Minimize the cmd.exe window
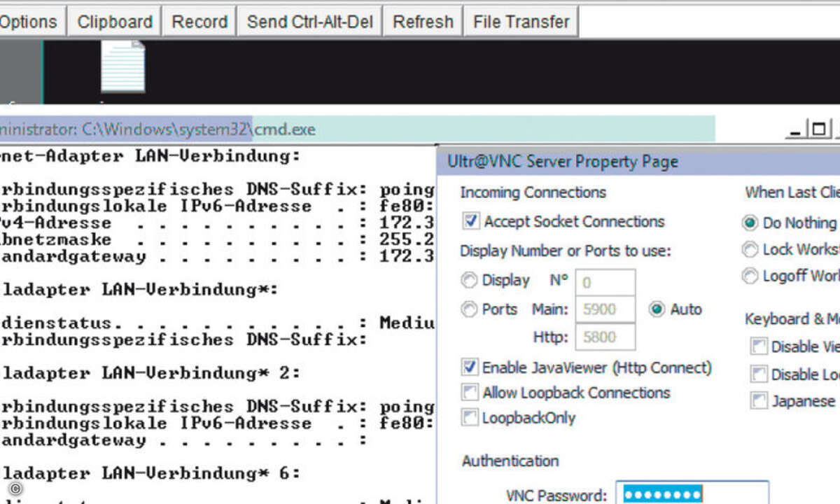The height and width of the screenshot is (504, 840). pos(794,129)
